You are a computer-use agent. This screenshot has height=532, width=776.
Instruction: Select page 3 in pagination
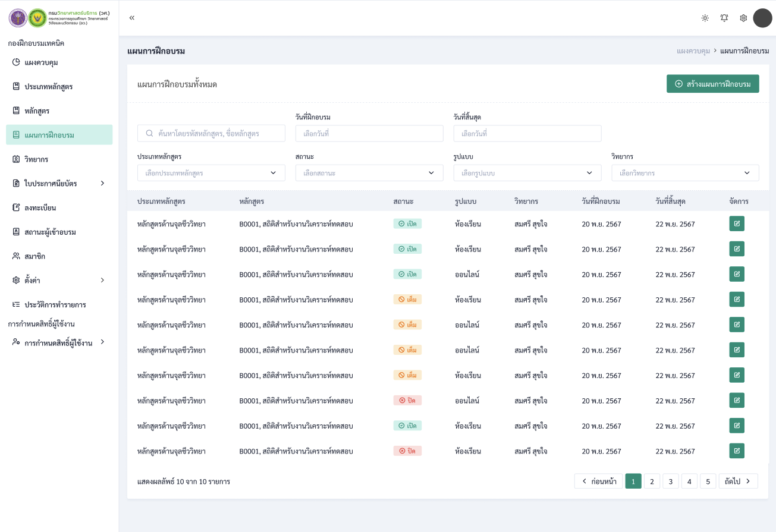pyautogui.click(x=670, y=481)
